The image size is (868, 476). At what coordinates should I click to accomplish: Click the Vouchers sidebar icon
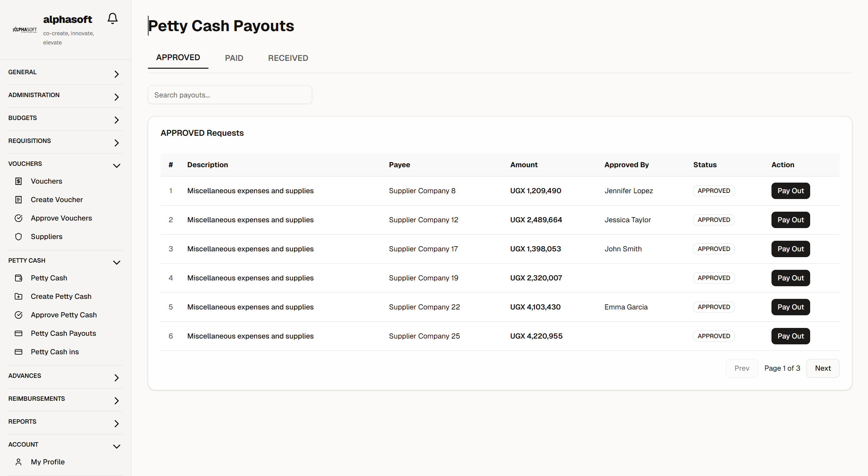point(18,181)
